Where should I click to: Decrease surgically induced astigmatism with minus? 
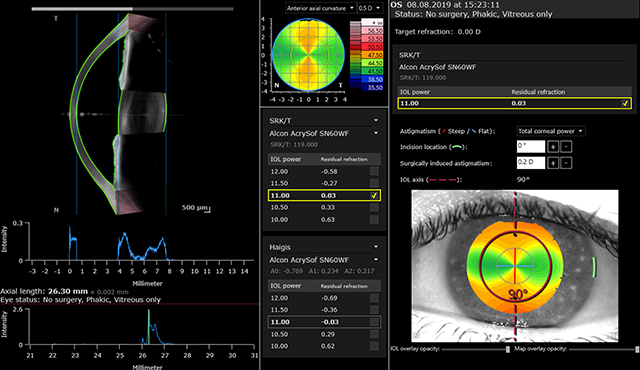tap(566, 163)
